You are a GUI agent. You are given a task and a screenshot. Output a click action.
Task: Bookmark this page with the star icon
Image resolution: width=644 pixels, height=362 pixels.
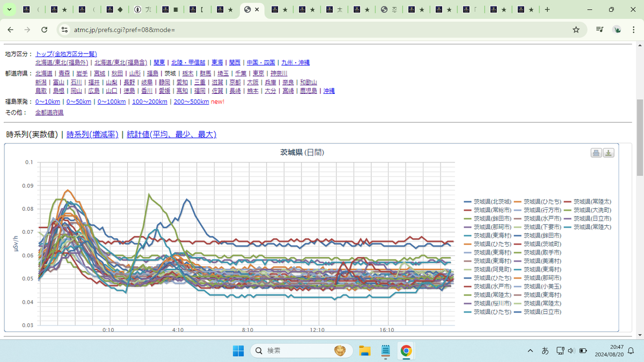(x=576, y=29)
